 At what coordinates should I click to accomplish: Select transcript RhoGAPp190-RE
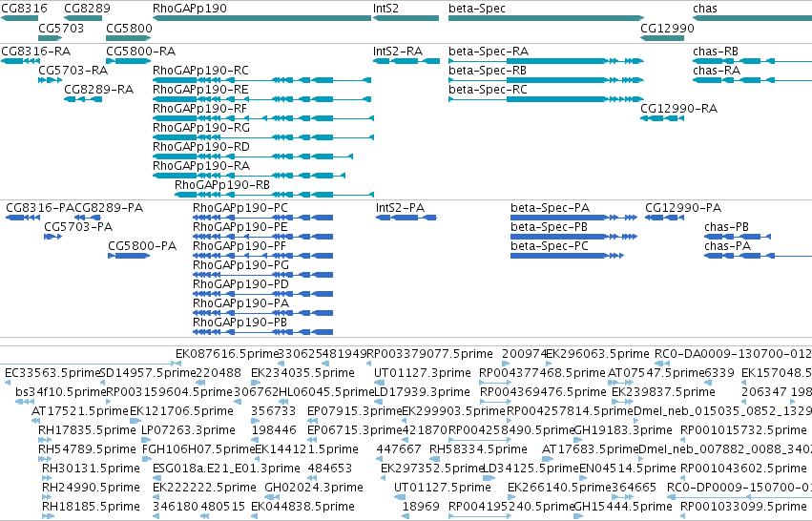tap(262, 99)
